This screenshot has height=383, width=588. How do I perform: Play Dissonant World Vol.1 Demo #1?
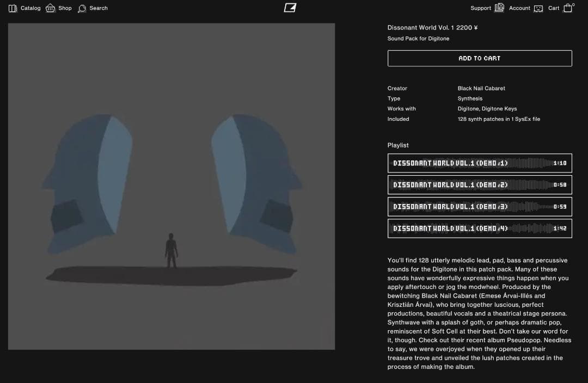point(480,163)
